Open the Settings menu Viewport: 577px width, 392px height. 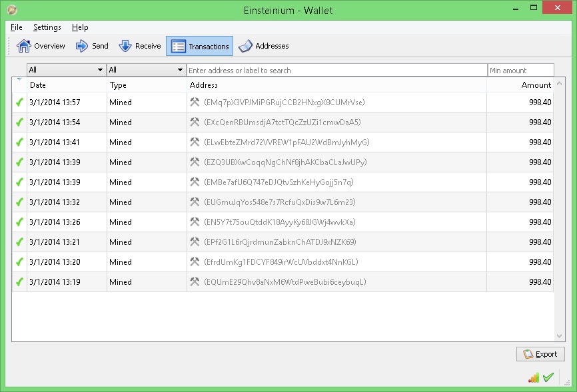[x=47, y=27]
